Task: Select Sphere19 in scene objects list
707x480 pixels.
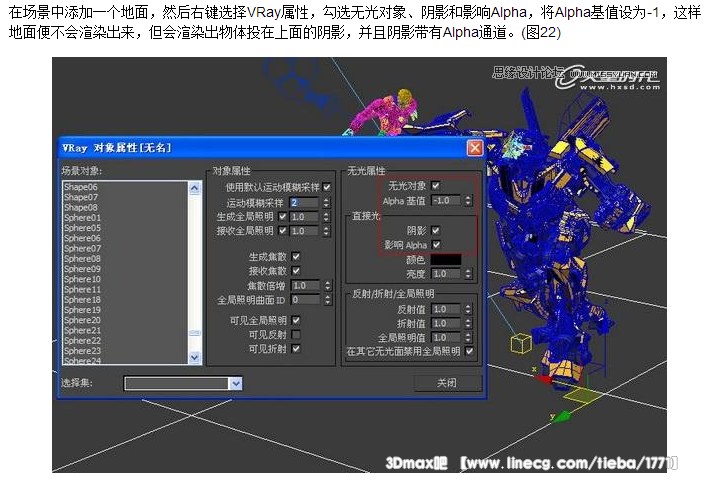Action: point(83,310)
